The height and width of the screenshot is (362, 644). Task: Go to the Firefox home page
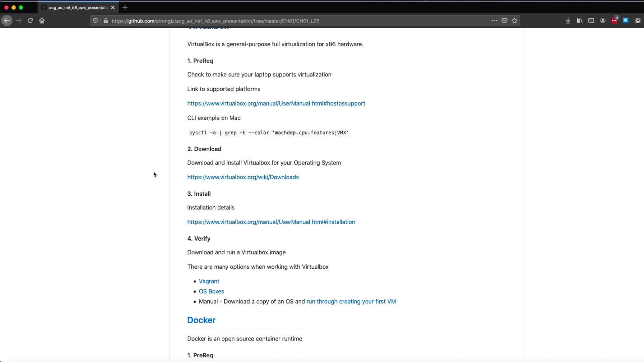[42, 21]
